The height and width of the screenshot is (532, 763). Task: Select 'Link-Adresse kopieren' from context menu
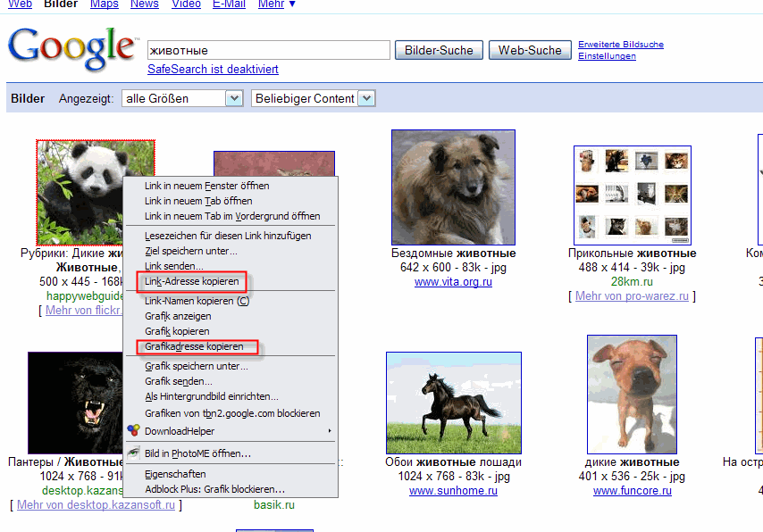pyautogui.click(x=192, y=281)
